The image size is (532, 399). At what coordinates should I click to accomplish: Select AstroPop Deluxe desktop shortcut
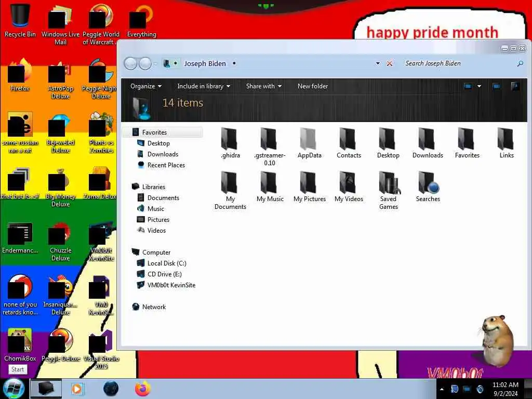pyautogui.click(x=60, y=79)
